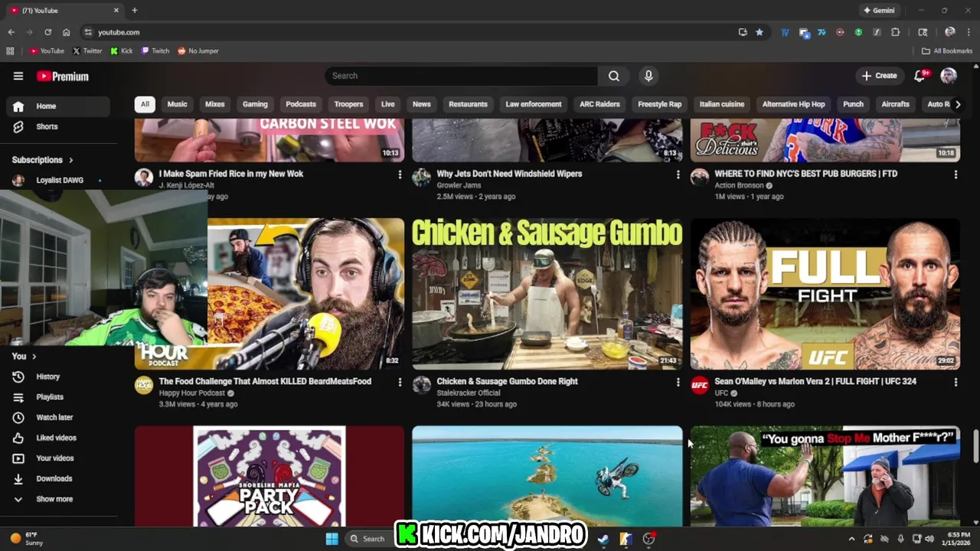This screenshot has width=980, height=551.
Task: Open more options for Windshield Wipers video
Action: [678, 174]
